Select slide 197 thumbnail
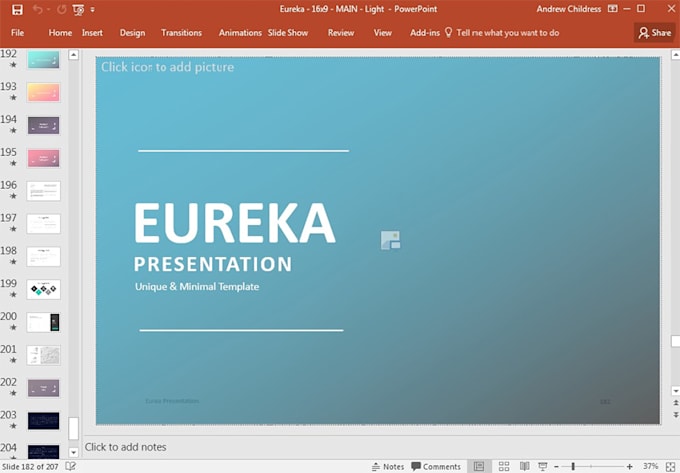680x473 pixels. click(43, 224)
